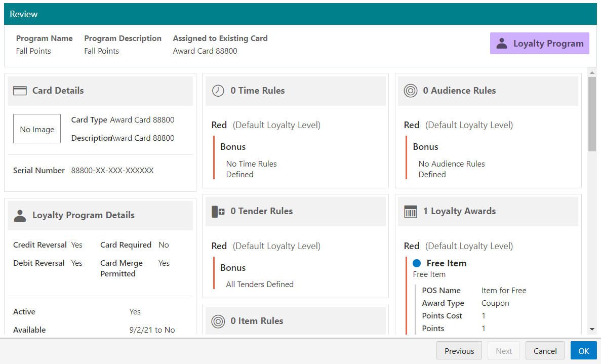Click the 'Free Item' award title
Viewport: 601px width, 364px height.
pos(447,263)
